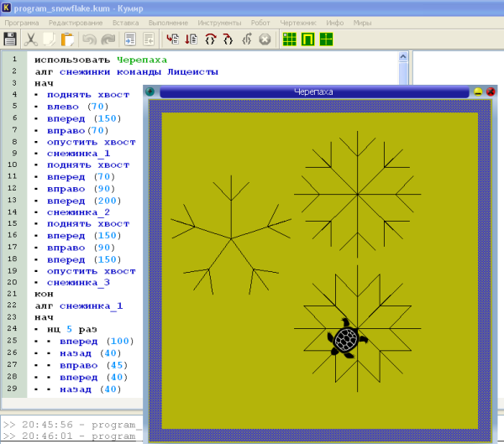Toggle the last green crossed-grid icon

click(x=326, y=39)
